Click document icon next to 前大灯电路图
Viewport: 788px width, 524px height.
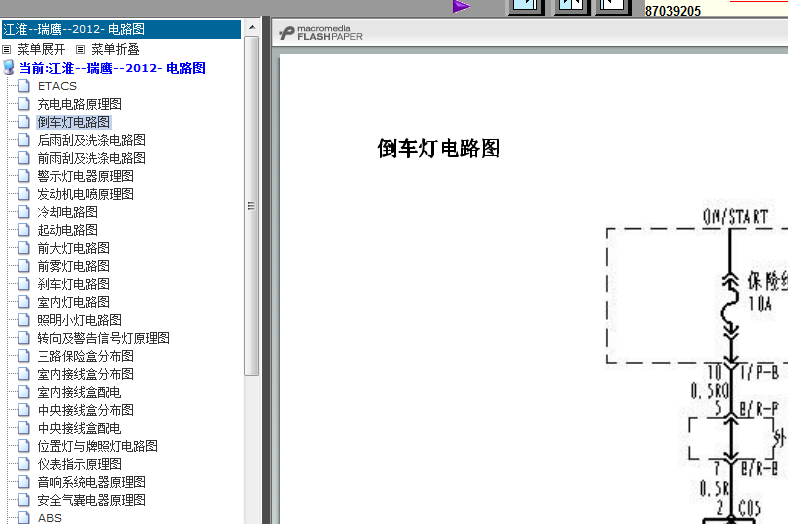click(24, 248)
